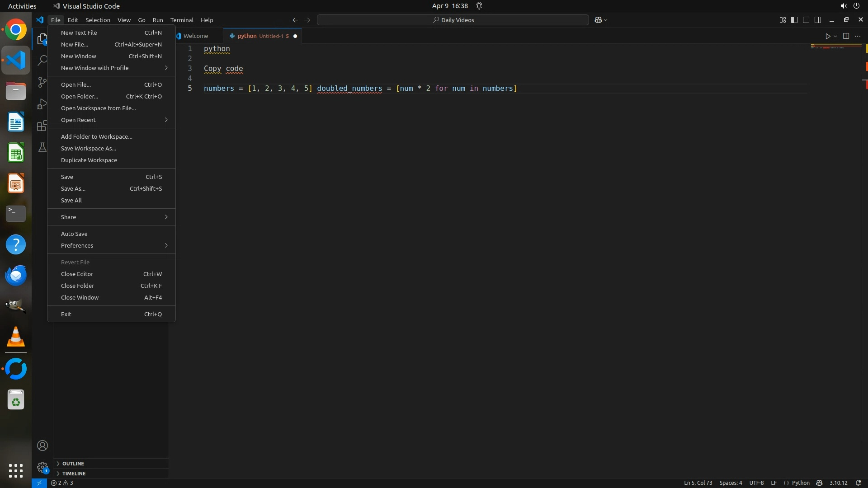The height and width of the screenshot is (488, 868).
Task: Click the Daily Videos command center search box
Action: click(x=453, y=20)
